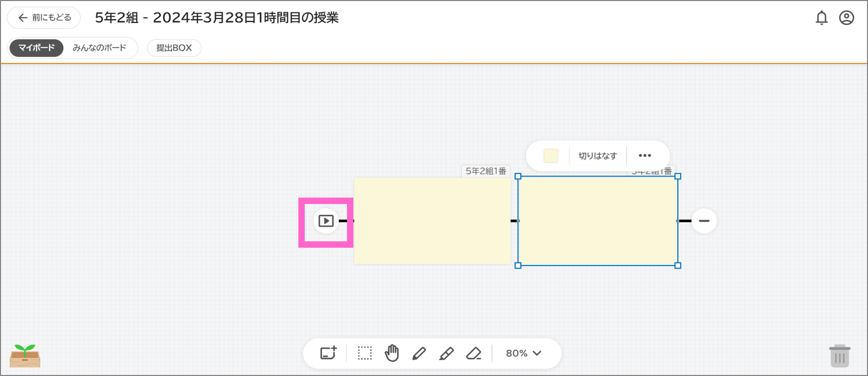Viewport: 868px width, 376px height.
Task: Switch to マイボード tab
Action: point(36,48)
